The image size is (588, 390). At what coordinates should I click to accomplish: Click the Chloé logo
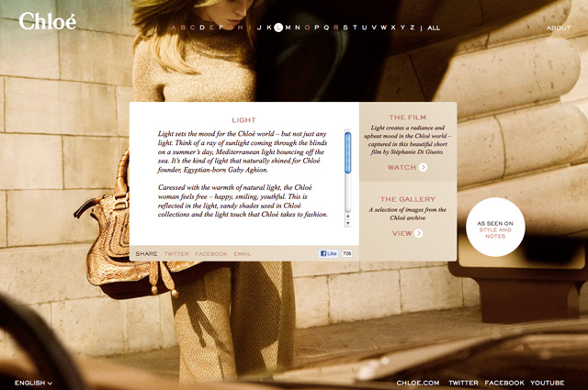tap(47, 21)
